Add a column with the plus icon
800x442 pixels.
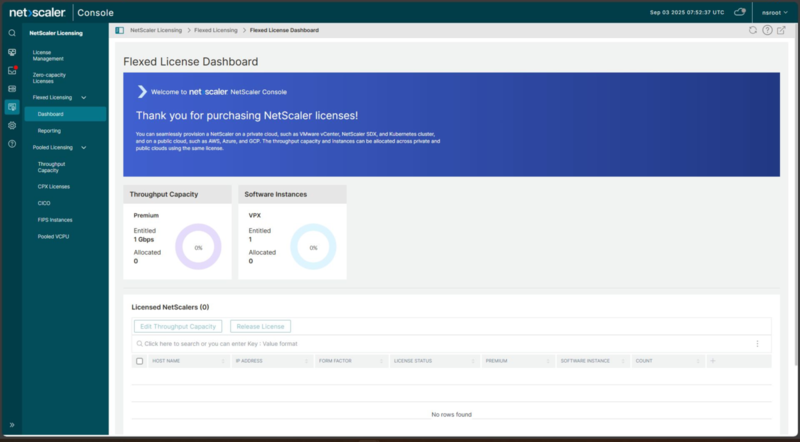(x=713, y=361)
